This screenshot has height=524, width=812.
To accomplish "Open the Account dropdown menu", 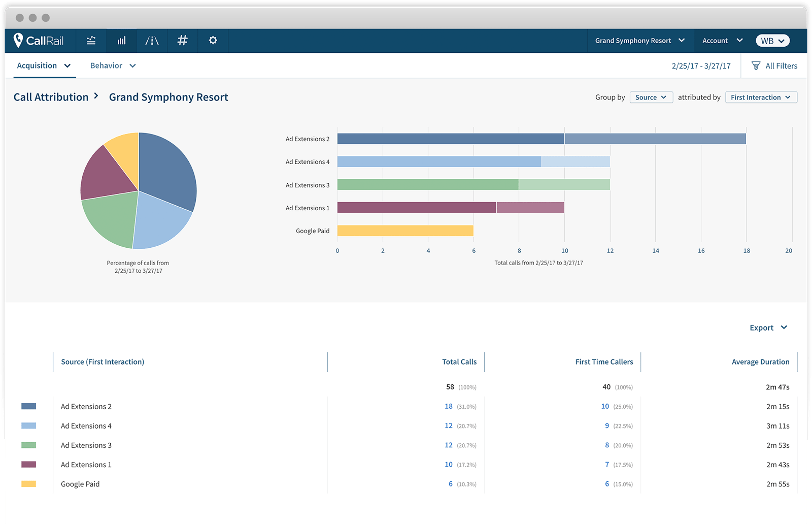I will pyautogui.click(x=722, y=41).
